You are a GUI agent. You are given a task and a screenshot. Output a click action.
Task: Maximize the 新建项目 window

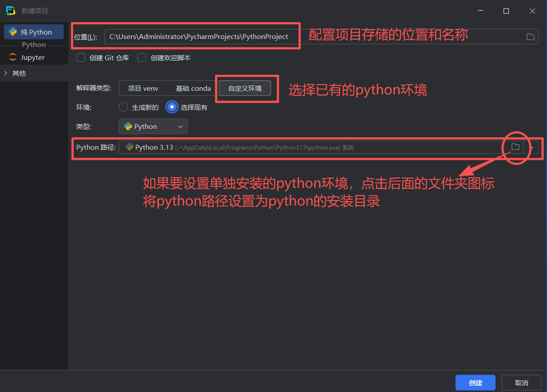506,11
